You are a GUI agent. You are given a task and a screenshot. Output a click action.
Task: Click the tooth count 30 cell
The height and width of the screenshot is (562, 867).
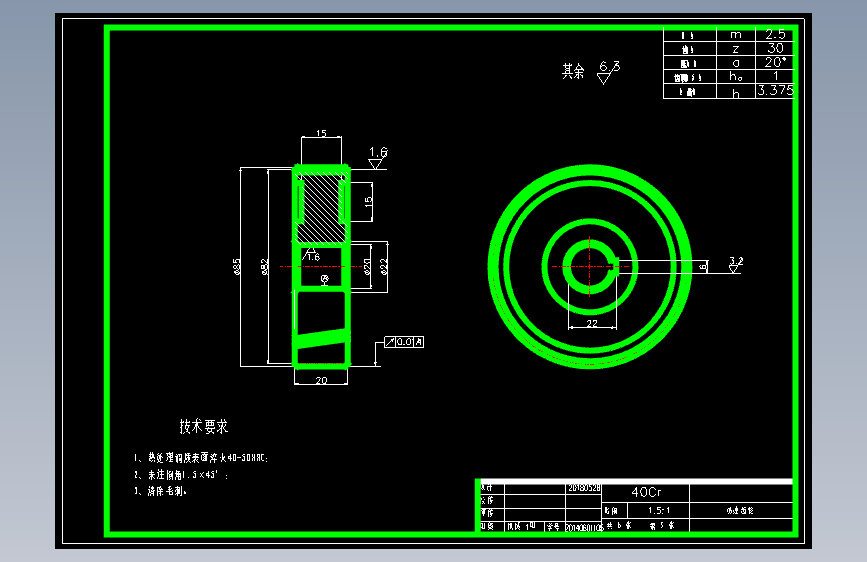pyautogui.click(x=775, y=48)
